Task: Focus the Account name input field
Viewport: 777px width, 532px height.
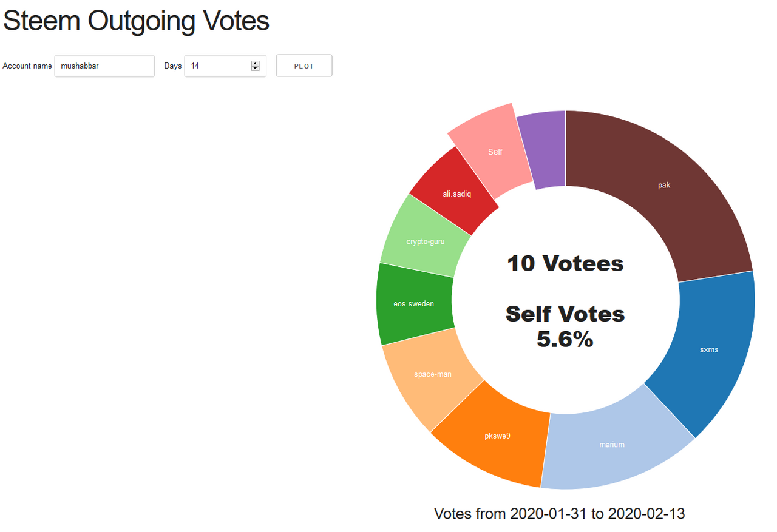Action: 104,66
